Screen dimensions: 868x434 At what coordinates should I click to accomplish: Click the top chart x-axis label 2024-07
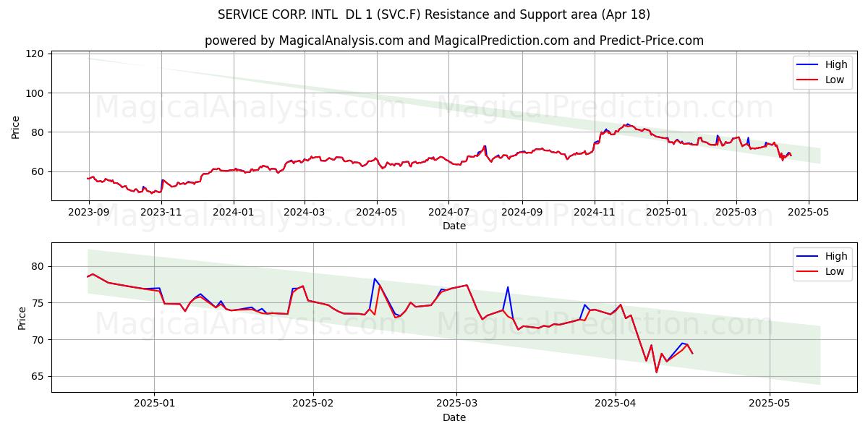448,213
